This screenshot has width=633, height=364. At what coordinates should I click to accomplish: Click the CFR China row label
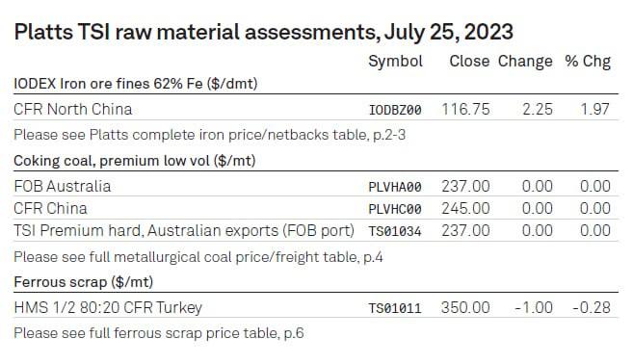[x=50, y=209]
